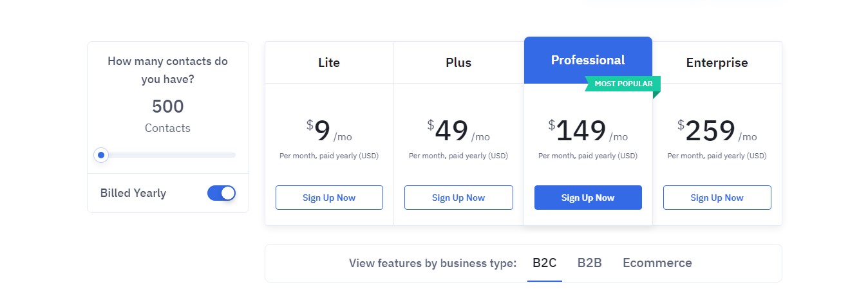Sign up for the Lite plan
868x305 pixels.
329,198
